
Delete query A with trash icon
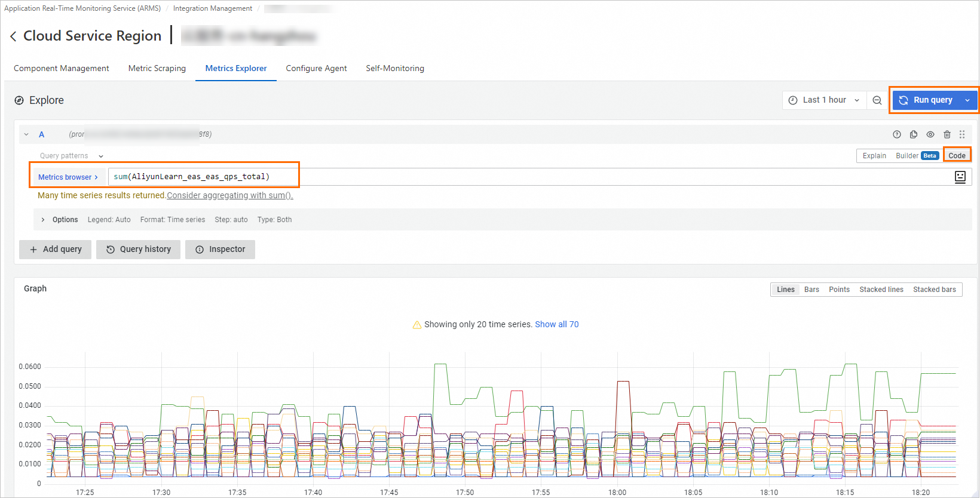coord(947,134)
